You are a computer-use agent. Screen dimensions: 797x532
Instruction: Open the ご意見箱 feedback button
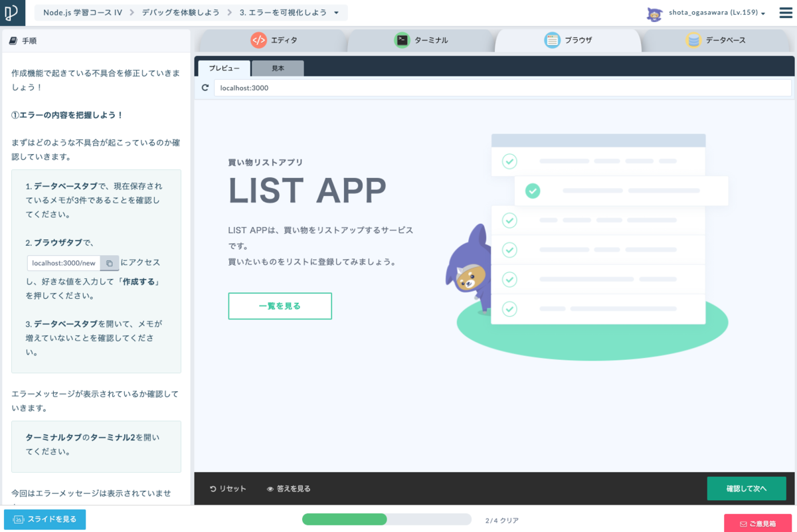click(x=758, y=523)
